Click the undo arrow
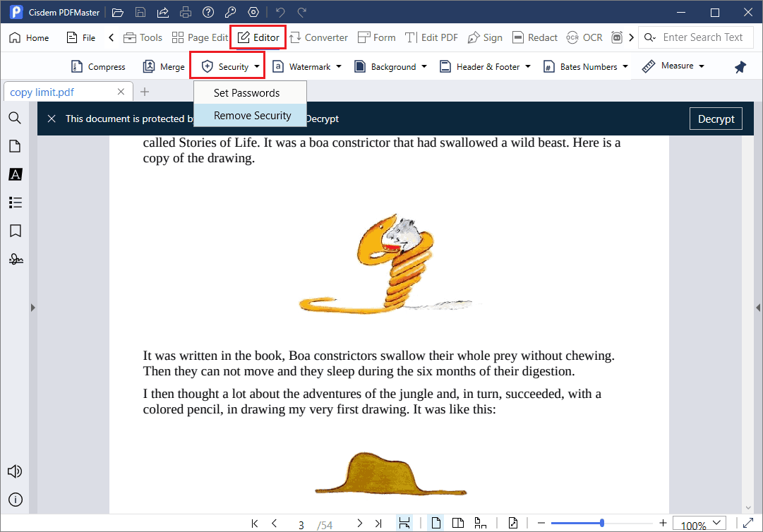The height and width of the screenshot is (532, 763). (280, 12)
